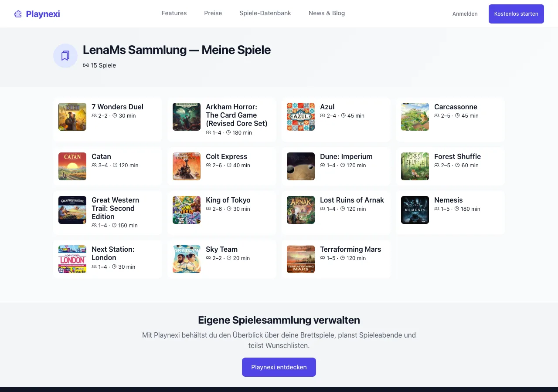Click the clock icon on the Carcassonne card
The width and height of the screenshot is (558, 392).
click(457, 115)
